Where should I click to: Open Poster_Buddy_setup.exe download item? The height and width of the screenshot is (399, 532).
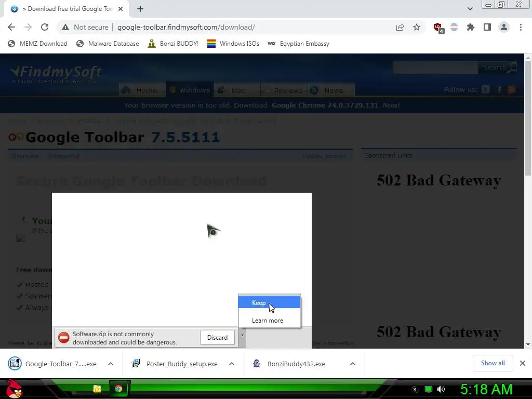175,364
